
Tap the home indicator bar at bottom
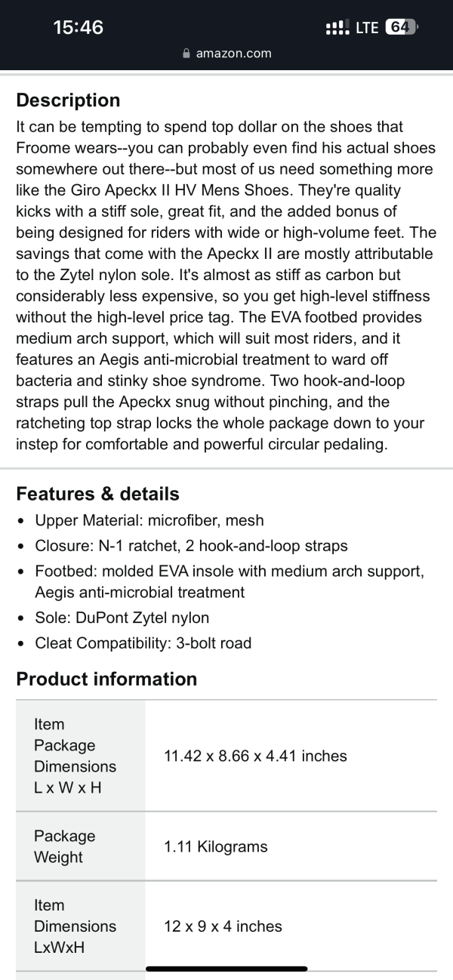[226, 969]
